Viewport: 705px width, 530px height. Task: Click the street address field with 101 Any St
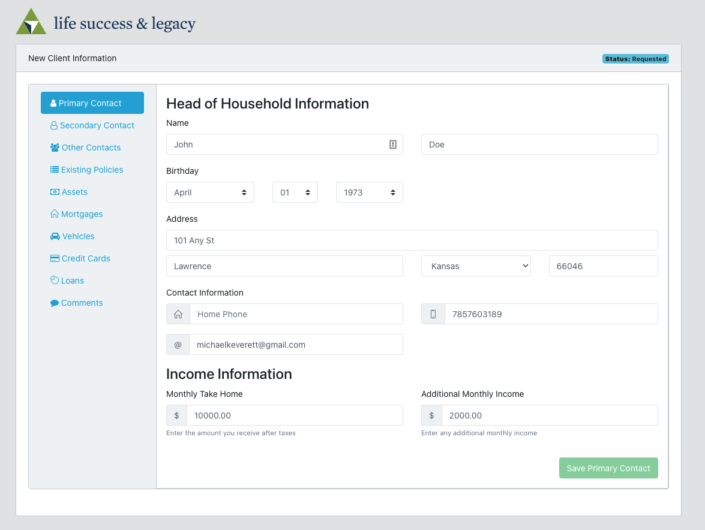(x=412, y=240)
